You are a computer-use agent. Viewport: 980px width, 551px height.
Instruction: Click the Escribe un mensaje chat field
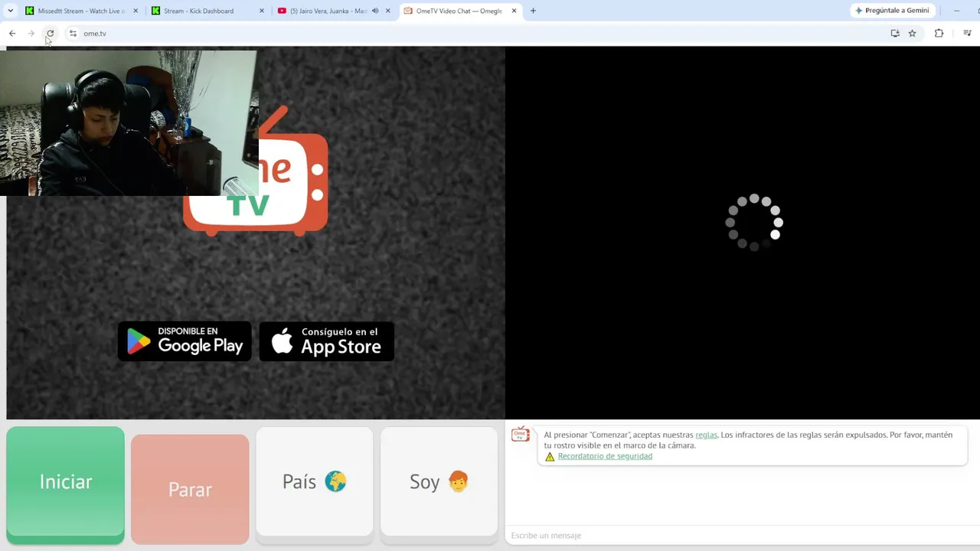741,536
